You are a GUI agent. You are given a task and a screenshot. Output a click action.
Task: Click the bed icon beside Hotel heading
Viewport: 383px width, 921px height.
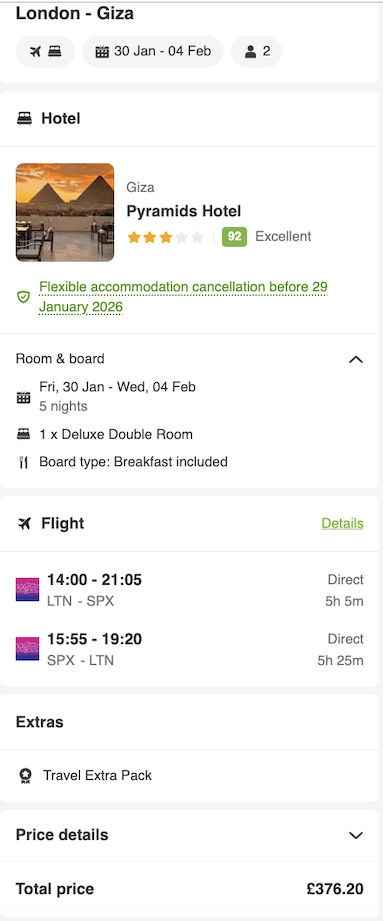click(24, 119)
